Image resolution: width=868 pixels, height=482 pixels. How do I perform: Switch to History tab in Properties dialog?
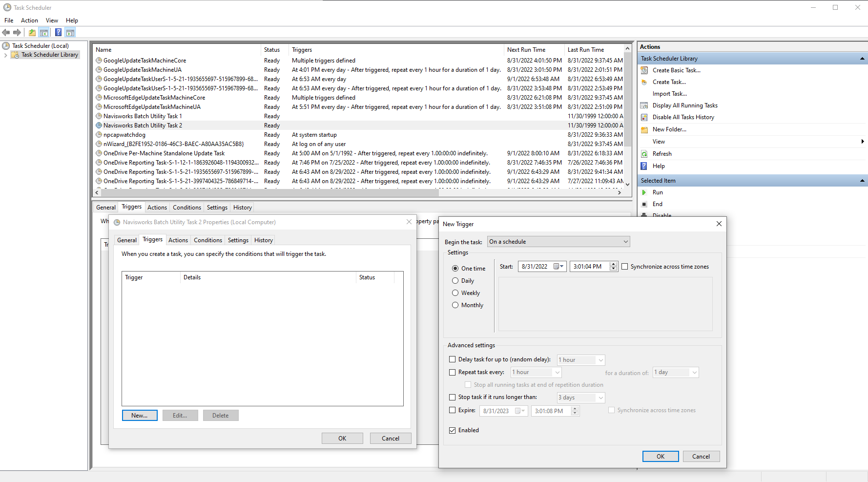click(263, 240)
